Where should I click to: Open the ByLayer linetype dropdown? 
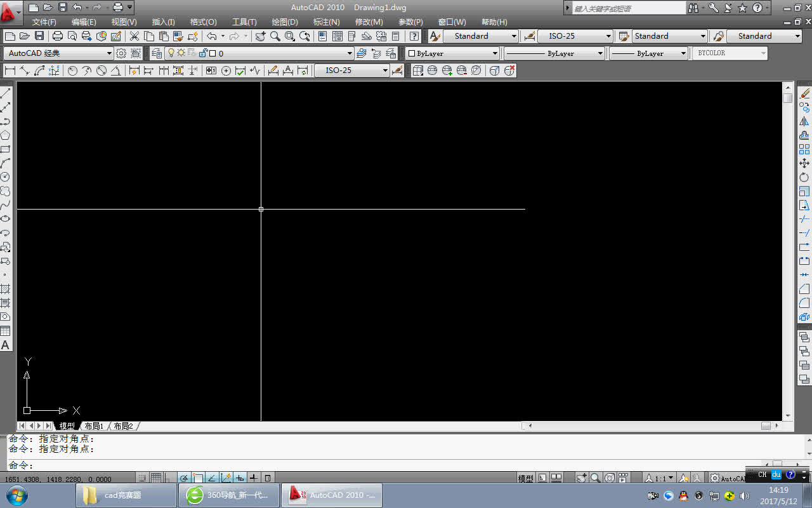[x=555, y=53]
